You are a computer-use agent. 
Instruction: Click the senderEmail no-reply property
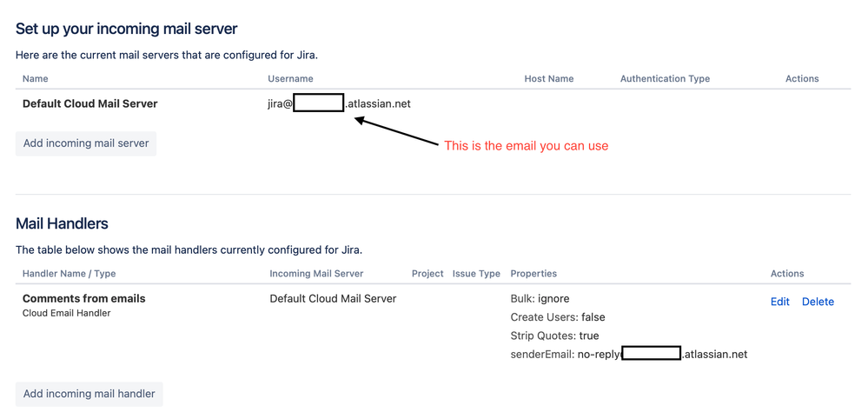(629, 354)
